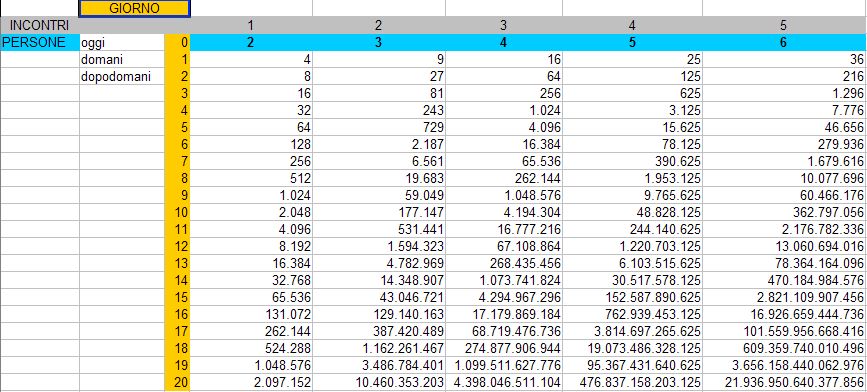867x392 pixels.
Task: Click the INCONTRI row label cell
Action: coord(40,25)
